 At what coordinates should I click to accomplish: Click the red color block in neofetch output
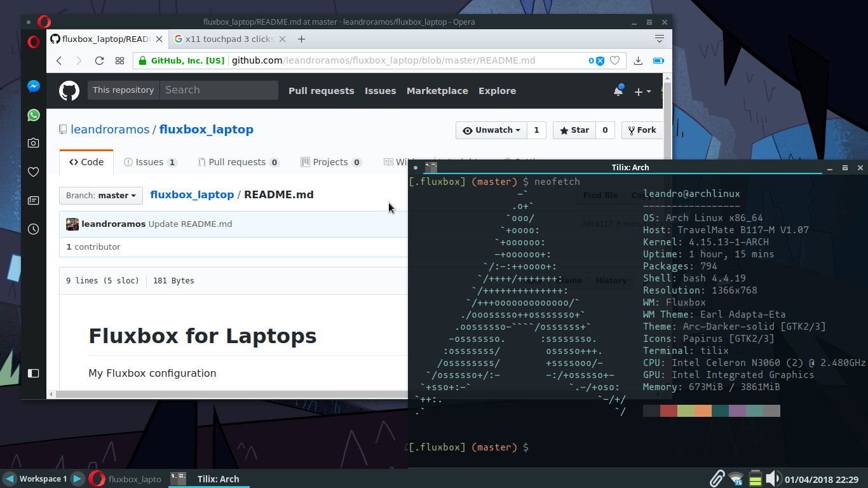coord(668,411)
